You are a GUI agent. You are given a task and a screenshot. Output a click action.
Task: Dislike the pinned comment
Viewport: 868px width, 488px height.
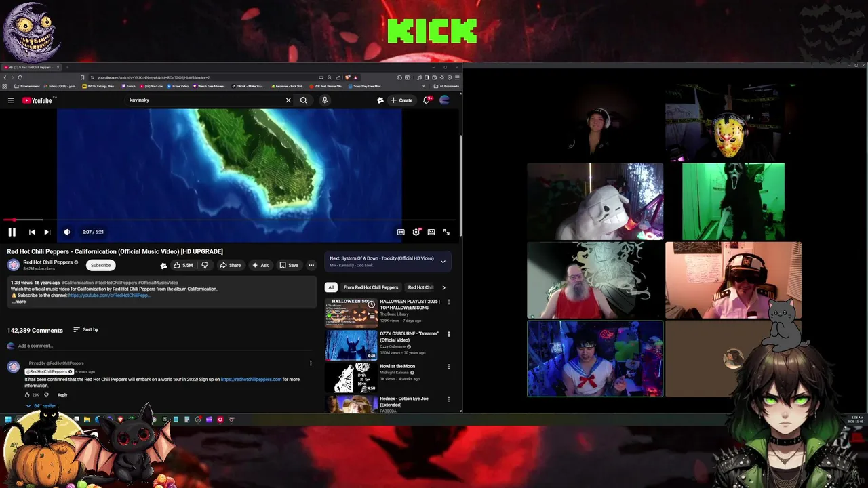click(x=46, y=394)
